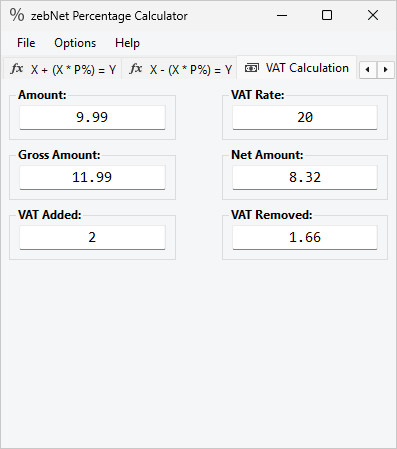
Task: Click the money icon on VAT Calculation tab
Action: (252, 68)
